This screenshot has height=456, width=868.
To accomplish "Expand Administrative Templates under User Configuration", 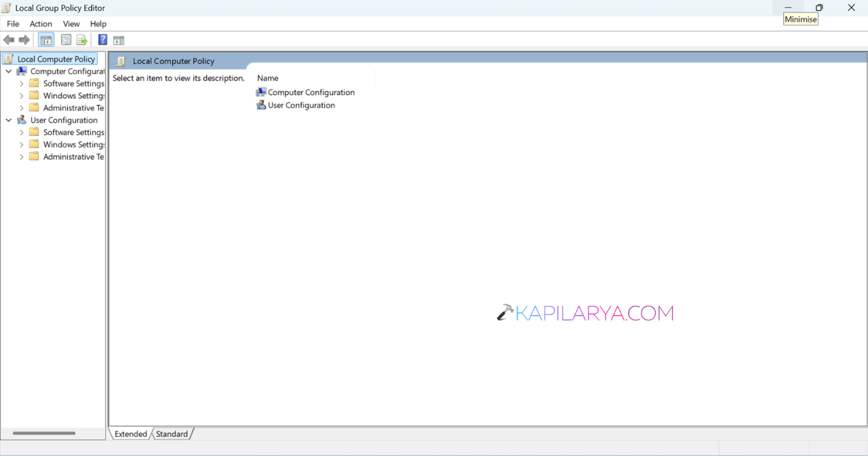I will click(x=22, y=157).
